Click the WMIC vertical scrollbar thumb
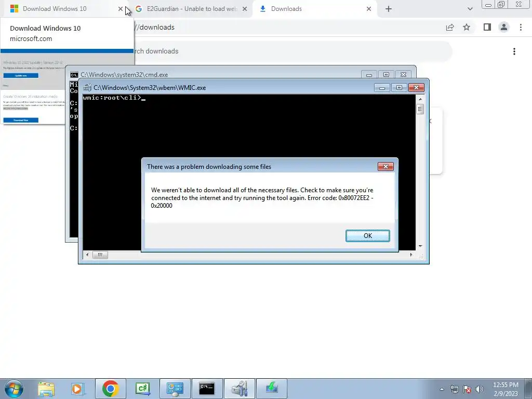532x399 pixels. (420, 109)
